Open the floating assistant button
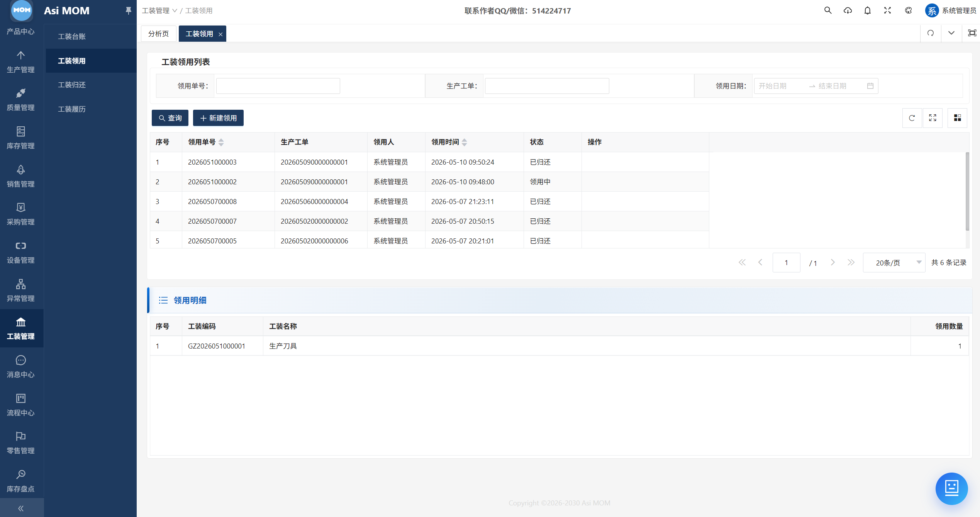 coord(952,488)
